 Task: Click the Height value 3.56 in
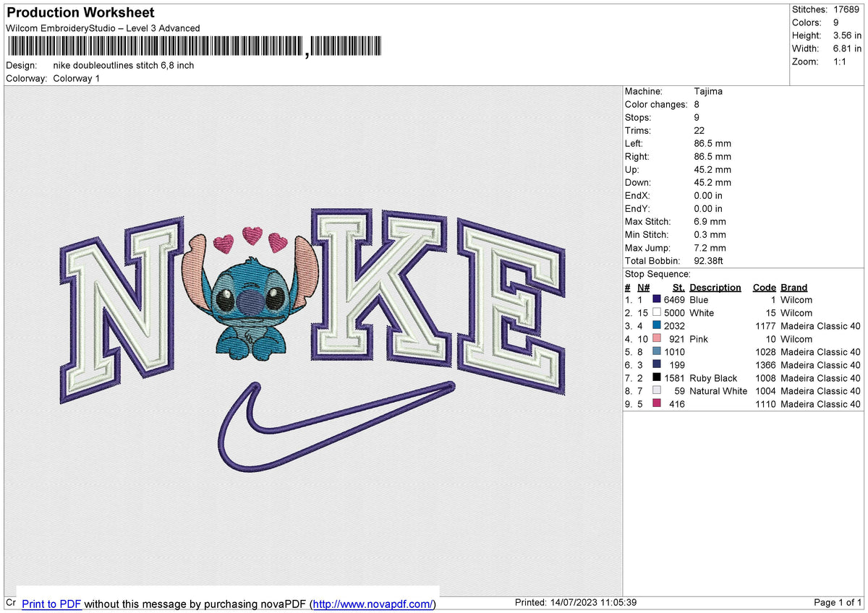[848, 35]
